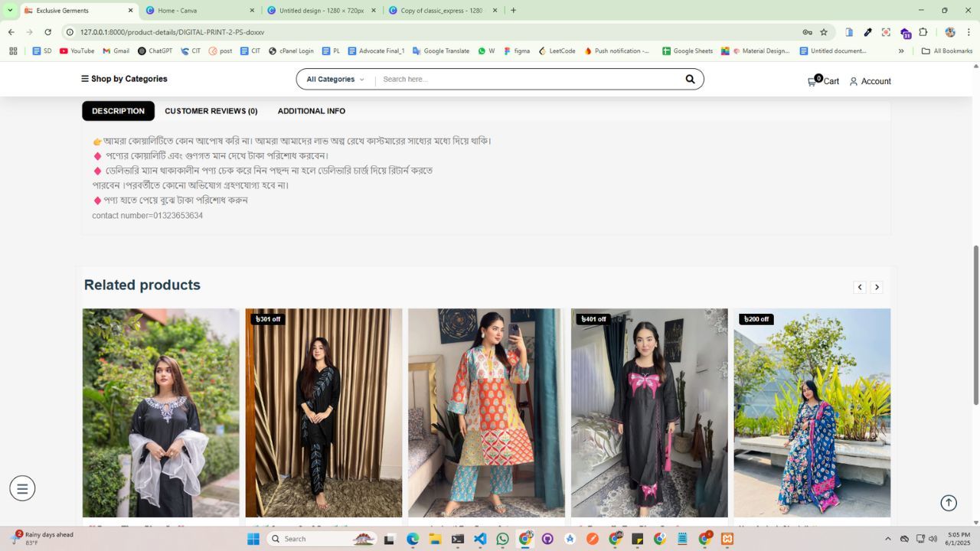
Task: Show next related products arrow
Action: click(x=877, y=287)
